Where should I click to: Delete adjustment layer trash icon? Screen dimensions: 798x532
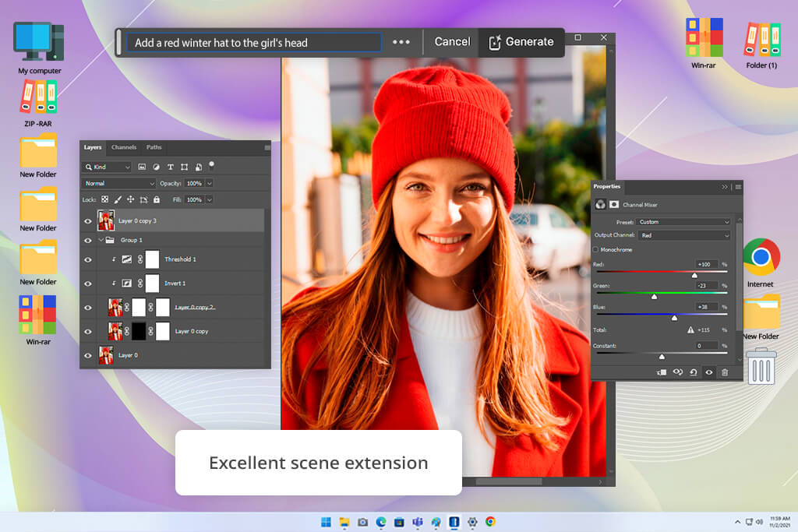(x=725, y=372)
